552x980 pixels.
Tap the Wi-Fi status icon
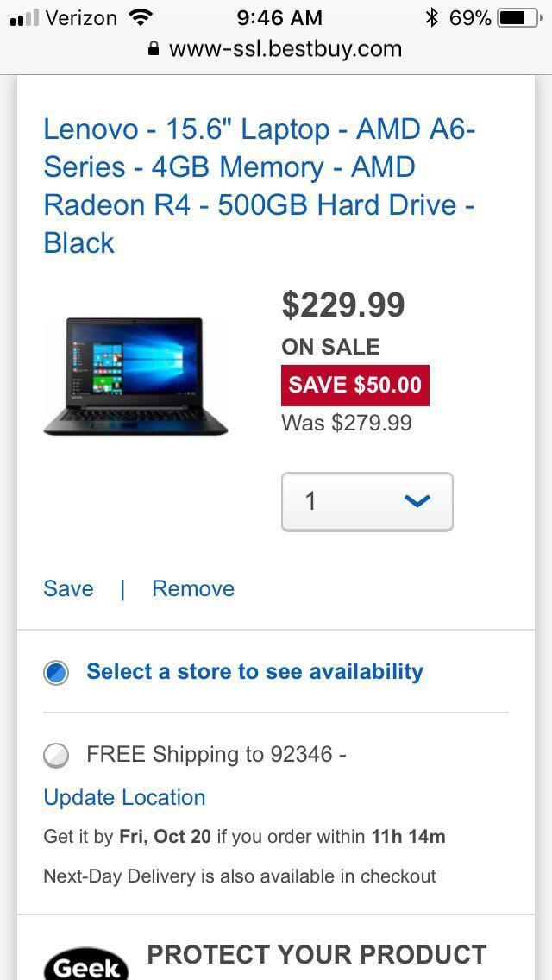coord(141,17)
